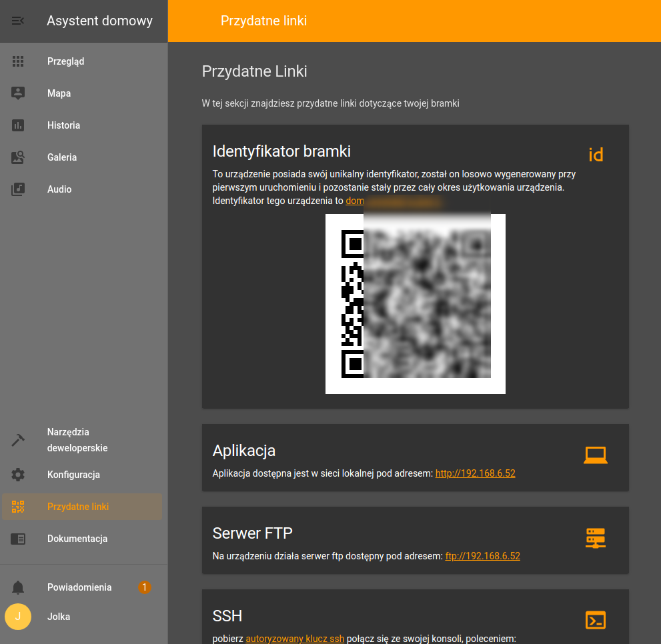
Task: Click the Audio library music icon
Action: coord(18,189)
